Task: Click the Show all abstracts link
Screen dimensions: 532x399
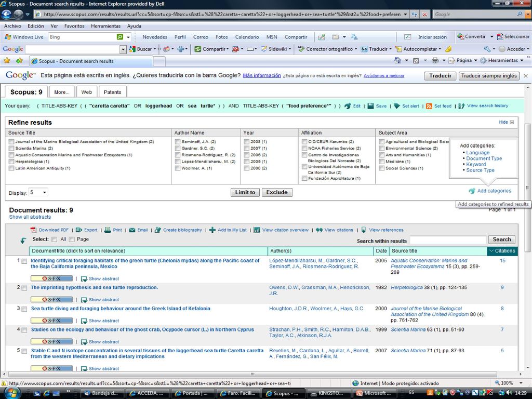Action: click(30, 217)
